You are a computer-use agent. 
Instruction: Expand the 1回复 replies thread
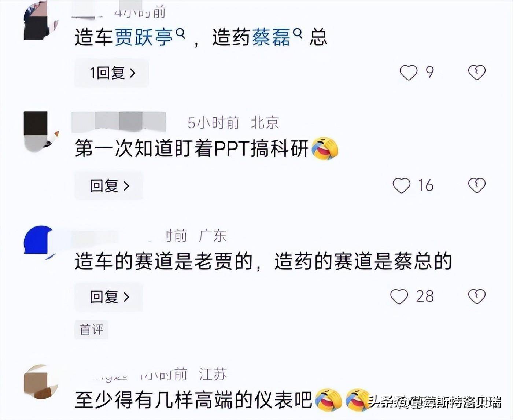[x=112, y=73]
